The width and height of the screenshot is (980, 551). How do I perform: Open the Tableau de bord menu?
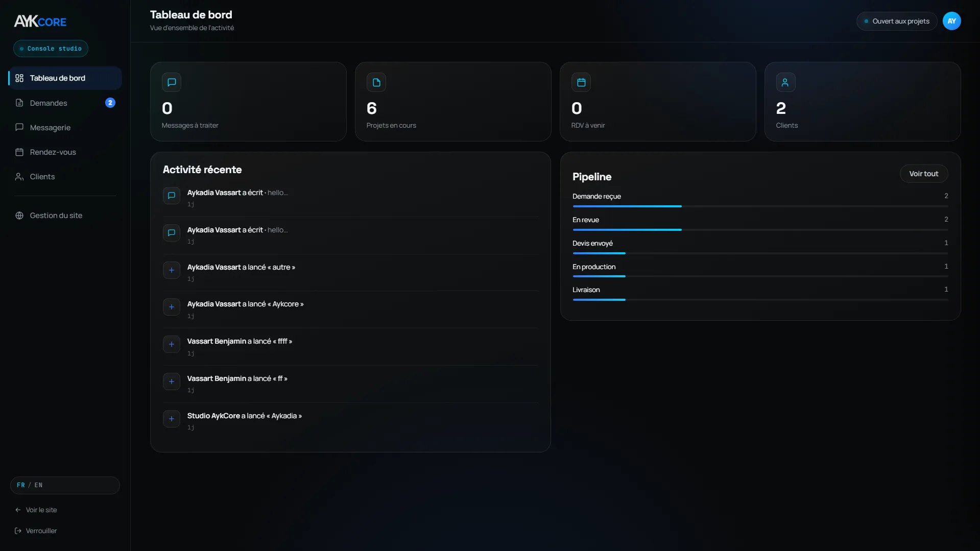pos(65,78)
